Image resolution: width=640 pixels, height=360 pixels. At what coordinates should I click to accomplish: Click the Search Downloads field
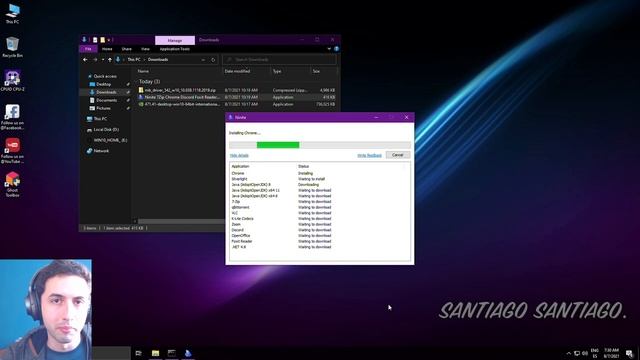[280, 60]
